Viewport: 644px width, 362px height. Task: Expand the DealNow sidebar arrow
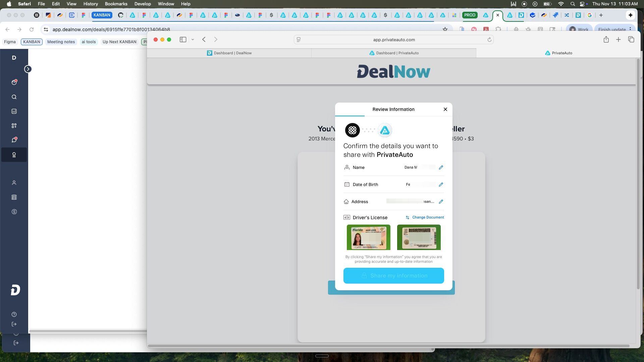pyautogui.click(x=28, y=69)
